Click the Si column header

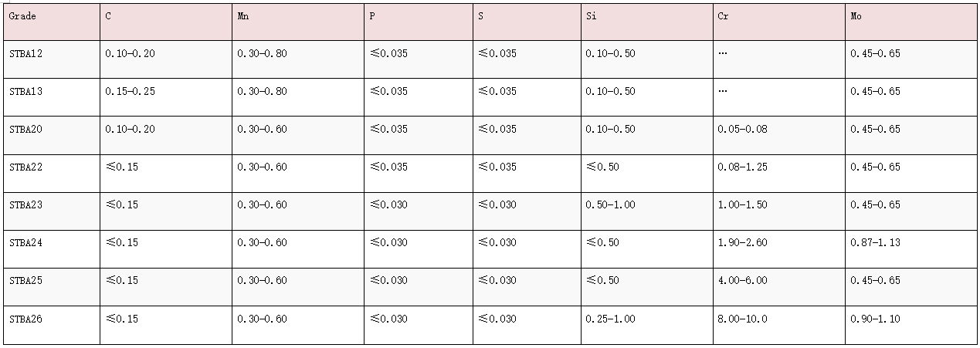pos(592,16)
